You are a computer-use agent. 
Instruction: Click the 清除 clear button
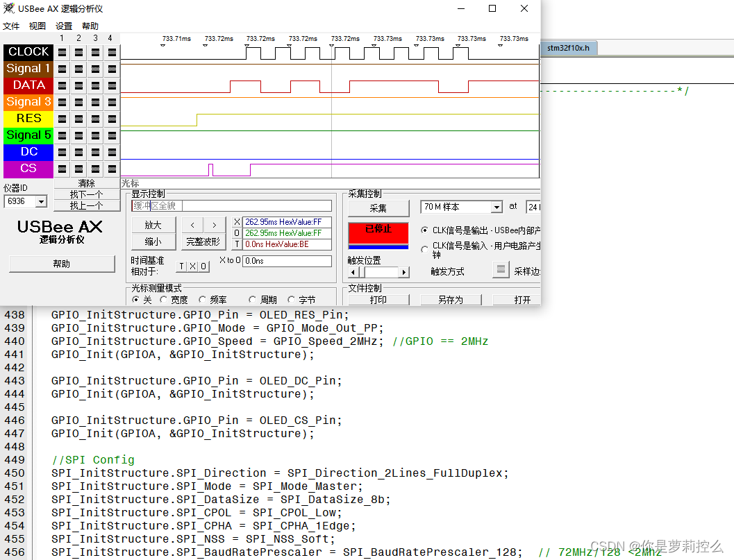[x=87, y=183]
